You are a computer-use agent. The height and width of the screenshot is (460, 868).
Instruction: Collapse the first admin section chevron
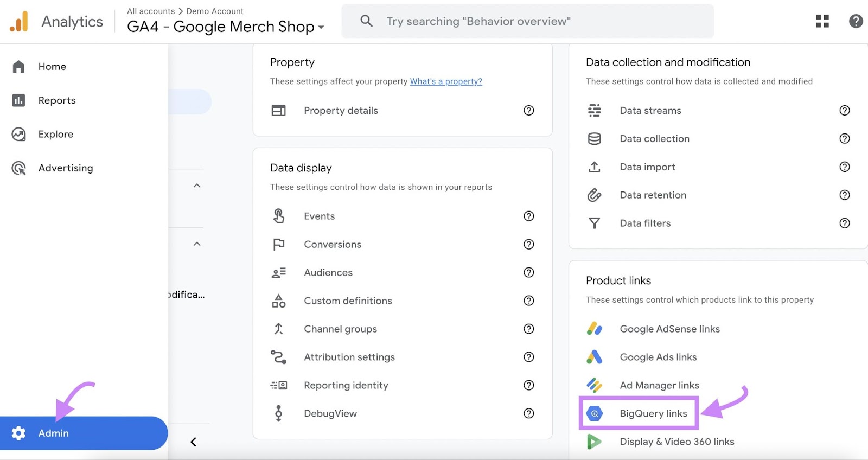(x=197, y=186)
